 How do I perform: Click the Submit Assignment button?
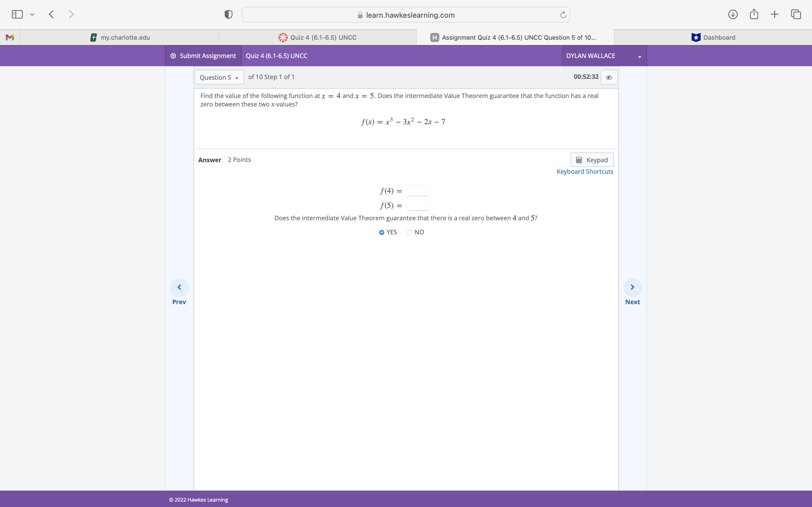tap(203, 56)
